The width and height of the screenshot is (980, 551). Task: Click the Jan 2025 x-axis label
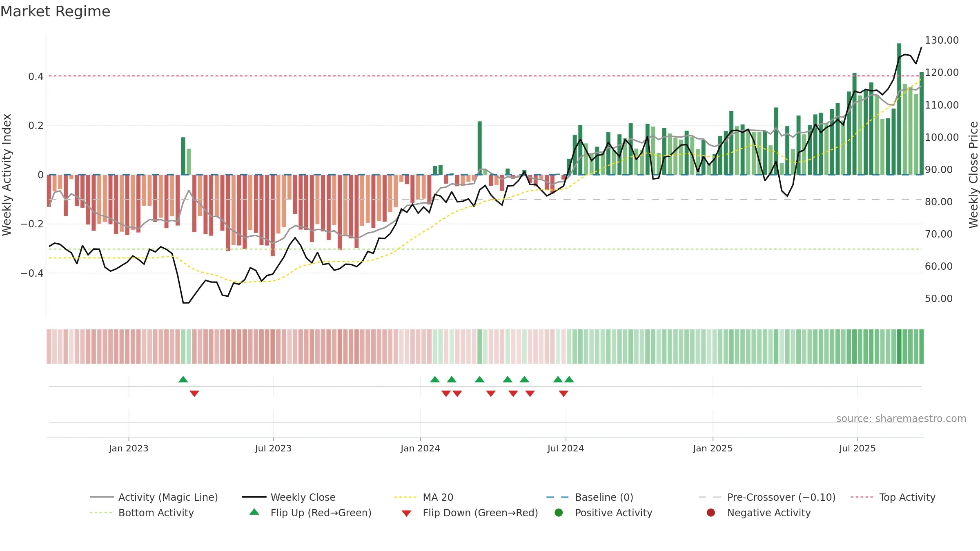point(713,448)
